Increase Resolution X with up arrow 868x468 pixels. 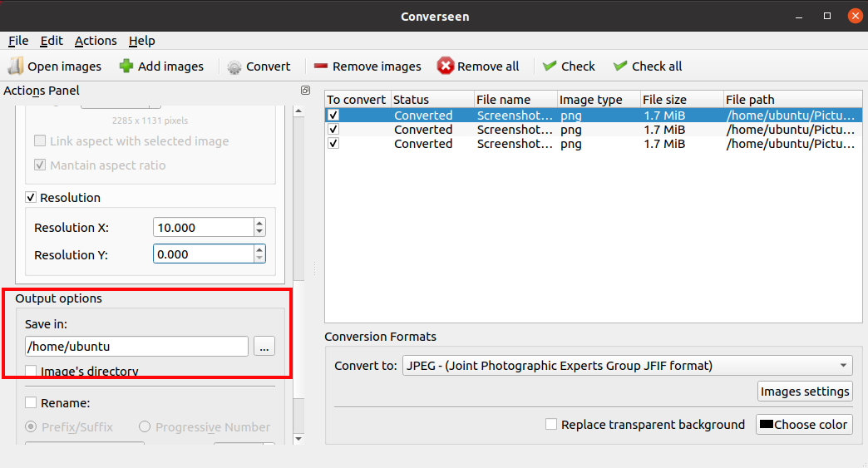[259, 223]
